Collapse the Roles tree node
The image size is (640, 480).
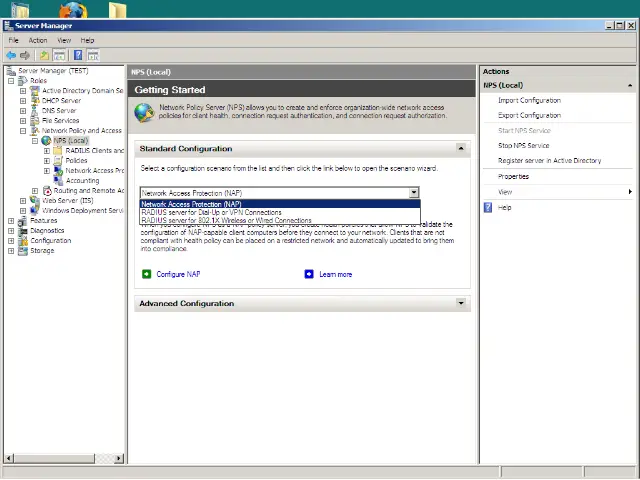[11, 81]
